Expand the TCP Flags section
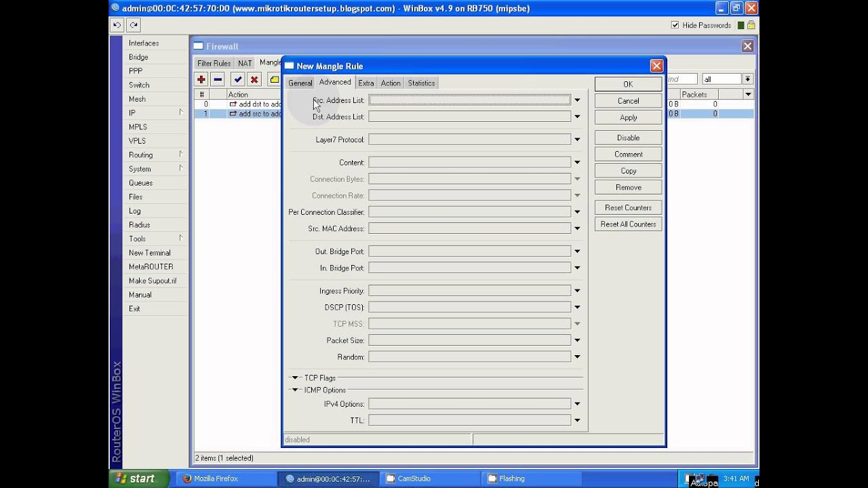This screenshot has width=868, height=488. 295,378
